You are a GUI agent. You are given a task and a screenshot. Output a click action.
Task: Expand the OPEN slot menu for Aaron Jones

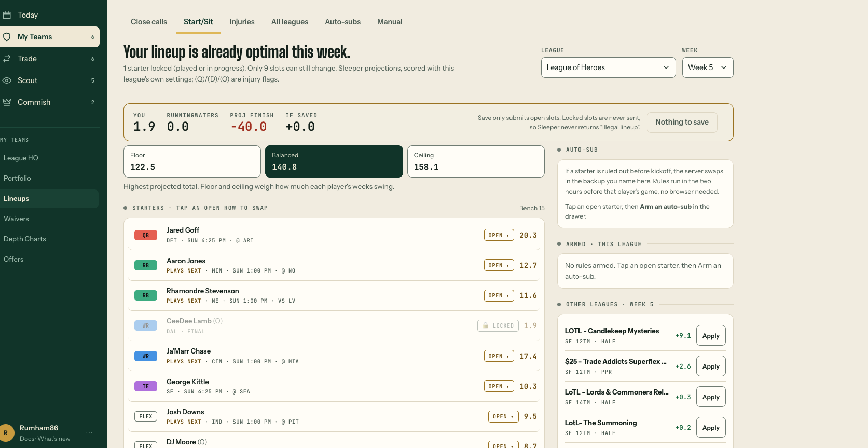(x=499, y=265)
